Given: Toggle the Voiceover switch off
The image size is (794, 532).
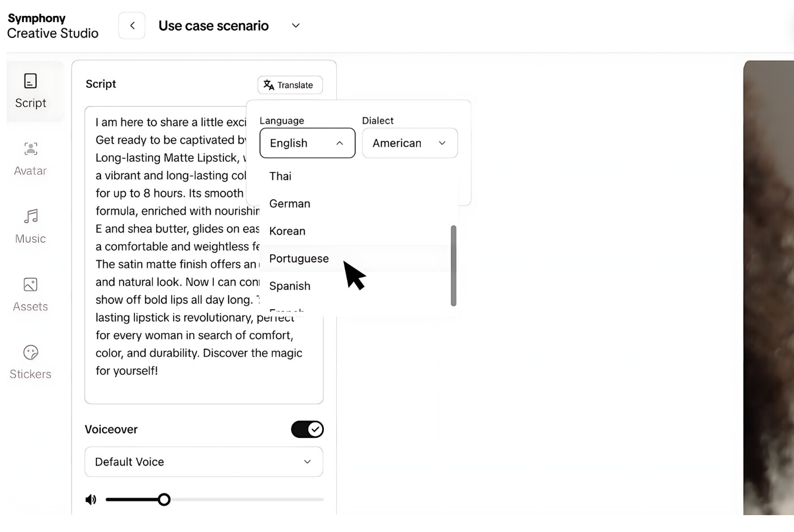Looking at the screenshot, I should pos(307,429).
